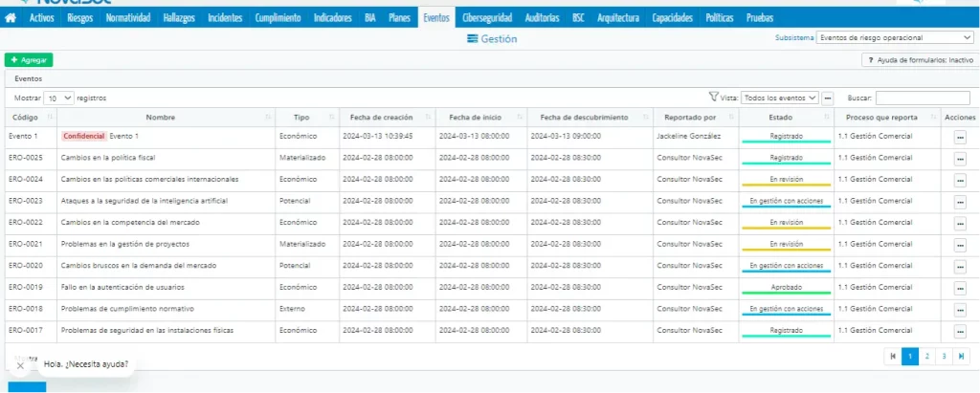This screenshot has width=980, height=393.
Task: Open the Vista Todos los eventos dropdown
Action: tap(779, 98)
